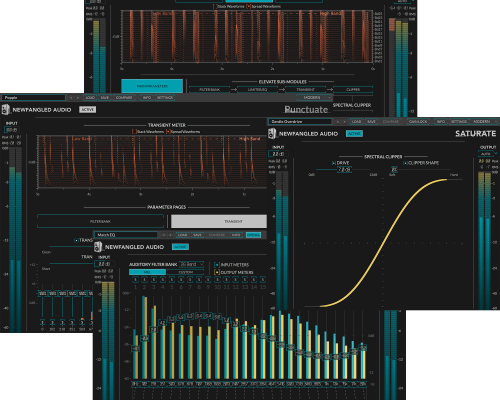
Task: Click SAVE in the Saturate toolbar
Action: [x=371, y=122]
